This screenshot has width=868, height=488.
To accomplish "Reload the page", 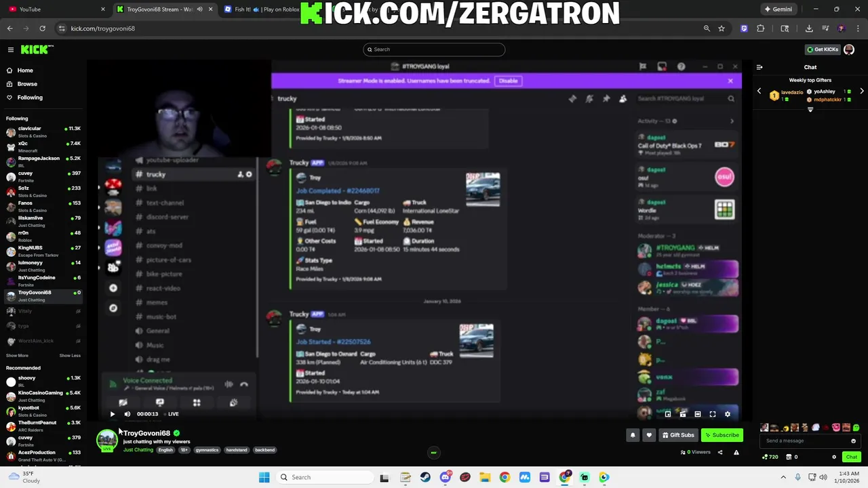I will (42, 28).
